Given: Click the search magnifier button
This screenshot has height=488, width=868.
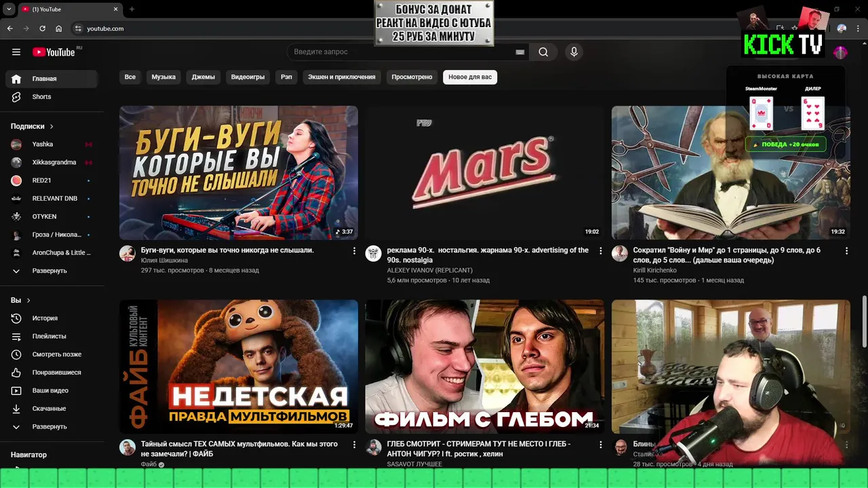Looking at the screenshot, I should pyautogui.click(x=543, y=52).
